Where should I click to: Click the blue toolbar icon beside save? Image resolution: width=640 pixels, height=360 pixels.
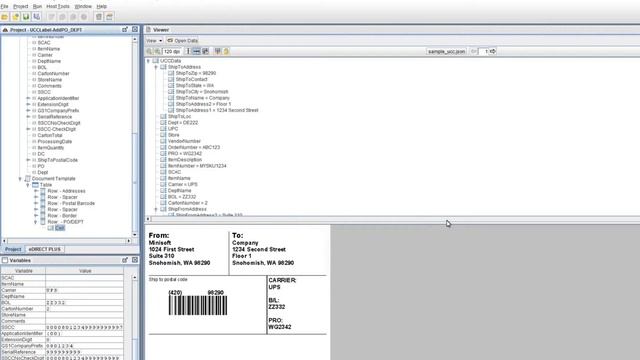coord(37,17)
